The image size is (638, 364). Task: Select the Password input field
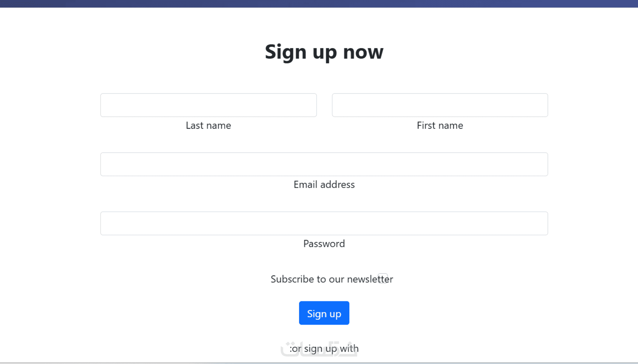(324, 223)
